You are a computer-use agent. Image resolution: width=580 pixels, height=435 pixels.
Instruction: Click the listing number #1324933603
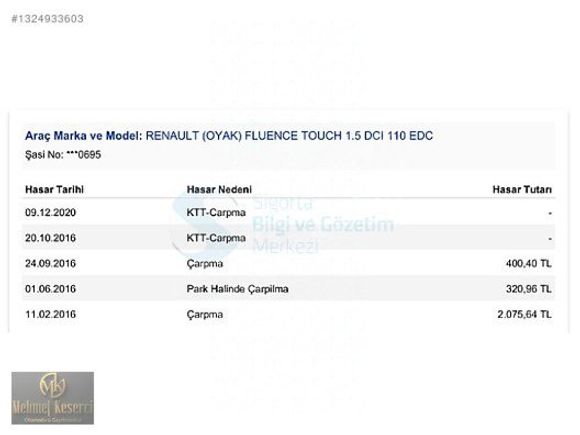point(47,19)
